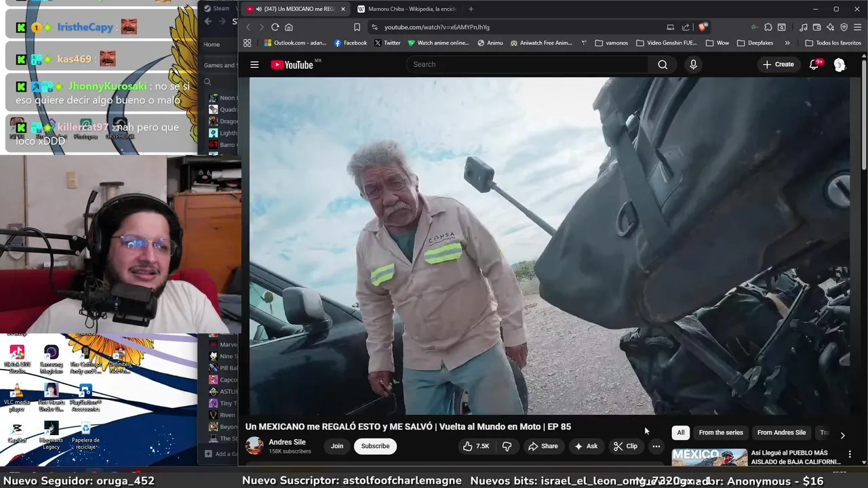Image resolution: width=868 pixels, height=488 pixels.
Task: Open the Todos los favoritos folder
Action: (833, 43)
